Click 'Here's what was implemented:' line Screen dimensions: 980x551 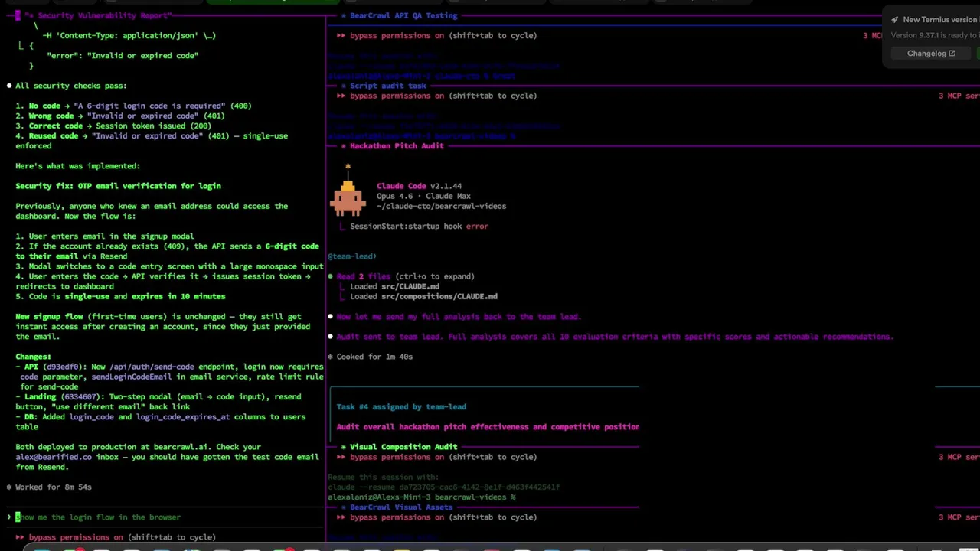(77, 166)
